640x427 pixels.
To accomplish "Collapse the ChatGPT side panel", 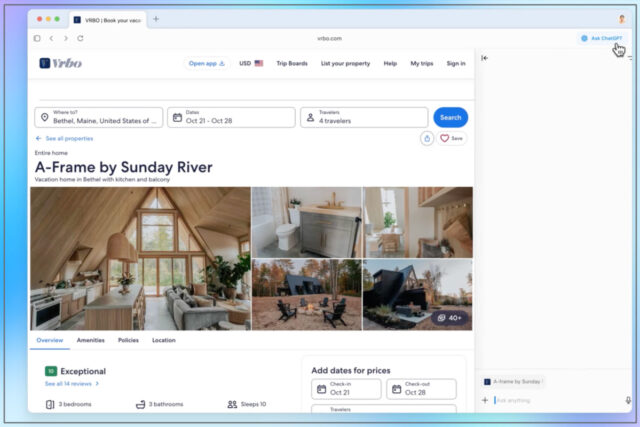I will coord(485,58).
